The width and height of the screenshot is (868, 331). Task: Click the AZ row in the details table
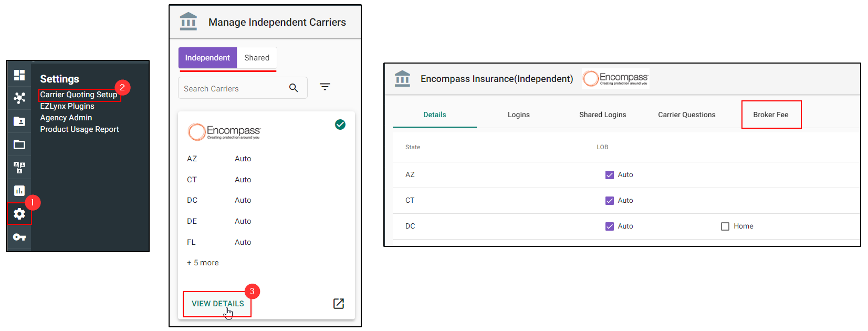point(626,175)
